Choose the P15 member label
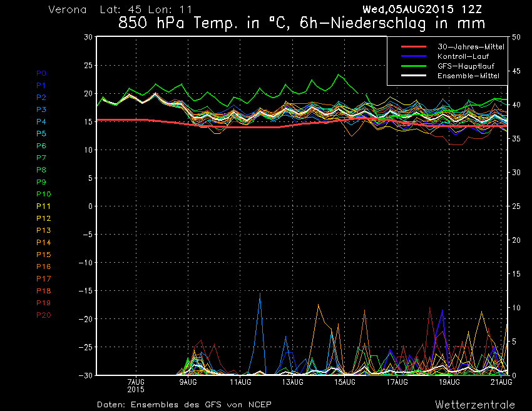This screenshot has width=532, height=411. [43, 255]
